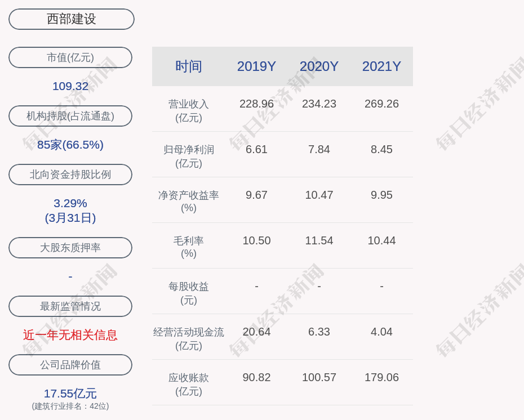Select the 北向资金持股比例 label pill

pos(70,175)
